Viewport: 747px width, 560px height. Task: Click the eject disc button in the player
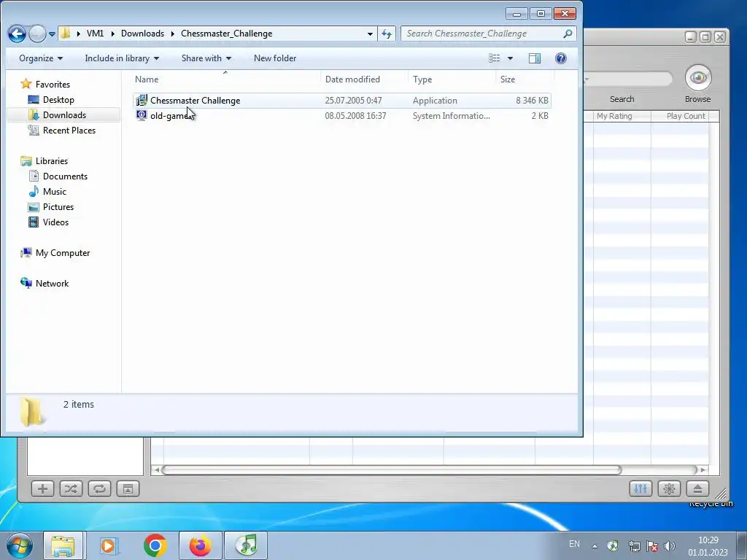(x=697, y=489)
